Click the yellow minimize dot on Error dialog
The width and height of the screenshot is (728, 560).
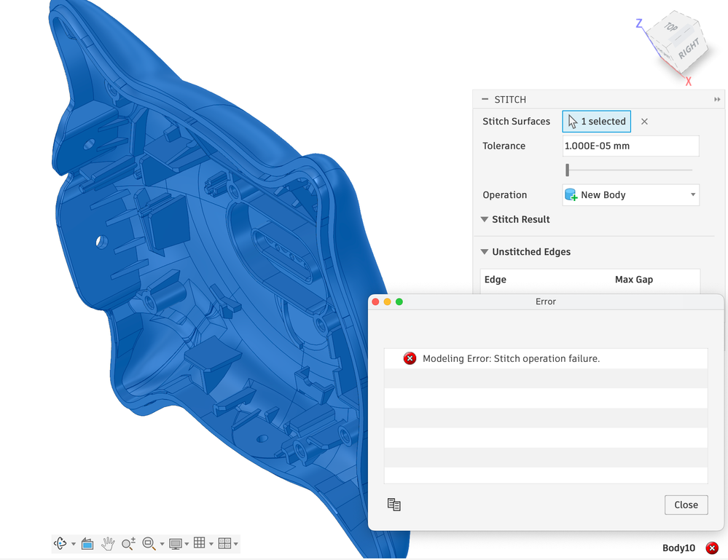coord(387,301)
